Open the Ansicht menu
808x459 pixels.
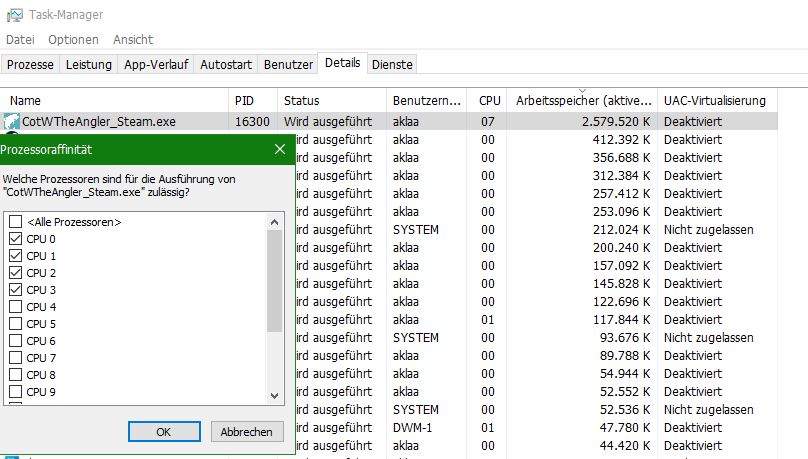(x=133, y=40)
